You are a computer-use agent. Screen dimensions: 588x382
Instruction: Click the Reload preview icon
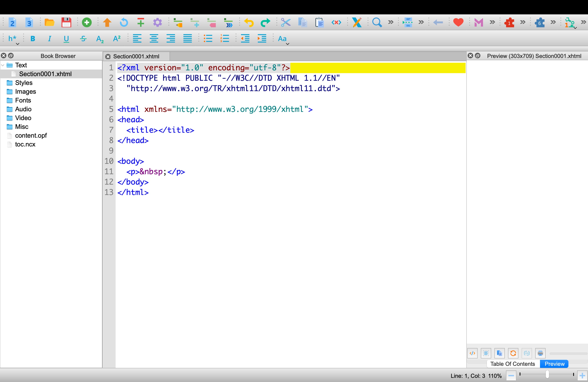pyautogui.click(x=513, y=353)
